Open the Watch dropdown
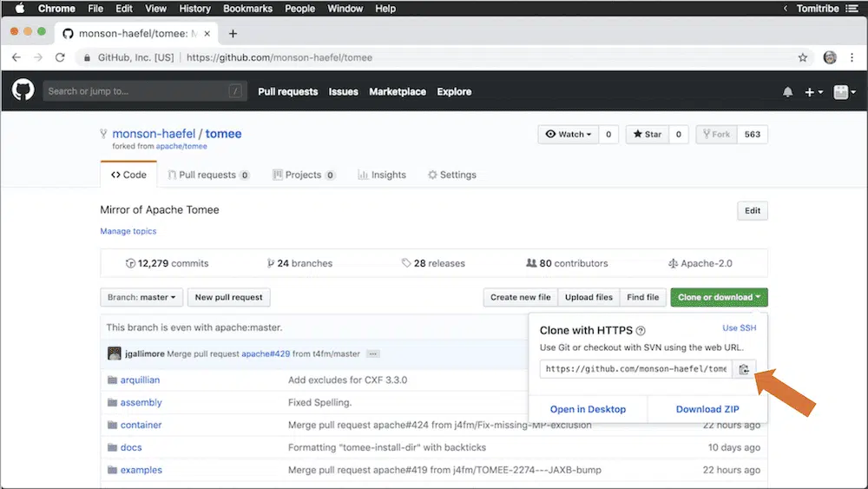The height and width of the screenshot is (489, 868). tap(569, 135)
